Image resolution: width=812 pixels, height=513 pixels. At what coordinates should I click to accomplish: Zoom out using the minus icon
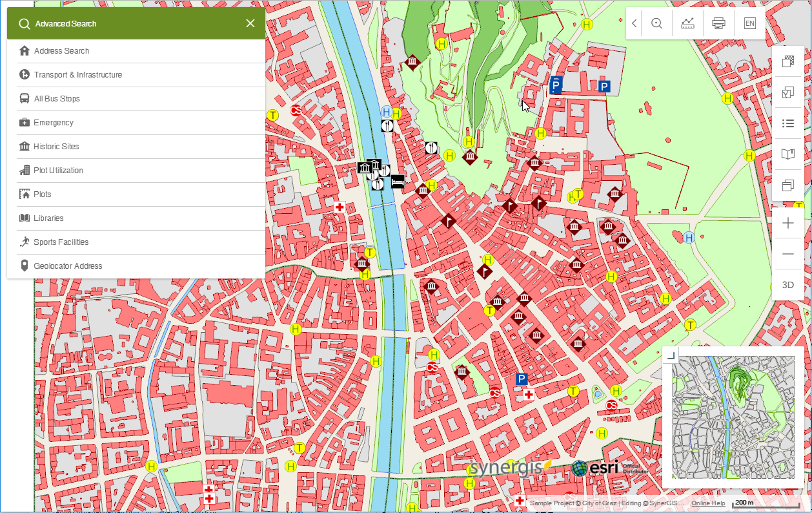click(787, 254)
